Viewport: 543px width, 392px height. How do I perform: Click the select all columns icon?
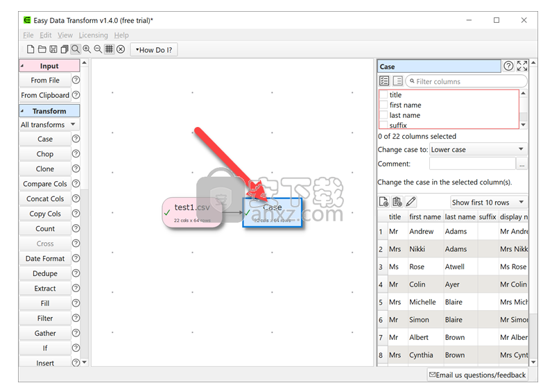point(384,81)
